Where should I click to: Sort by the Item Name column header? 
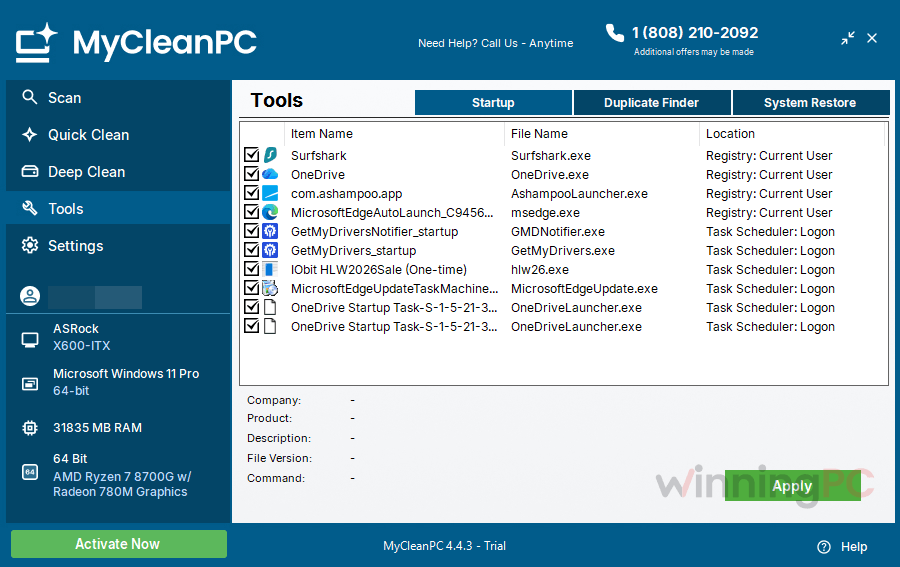tap(394, 134)
